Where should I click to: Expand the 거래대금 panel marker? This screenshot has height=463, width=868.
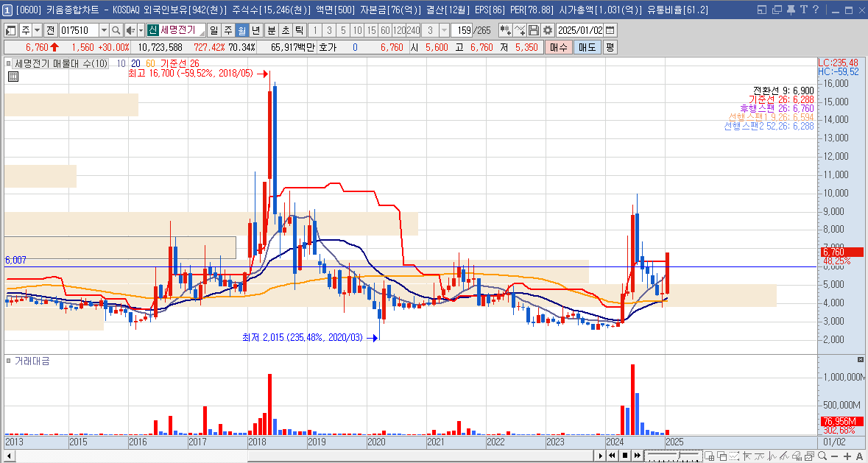tap(8, 361)
